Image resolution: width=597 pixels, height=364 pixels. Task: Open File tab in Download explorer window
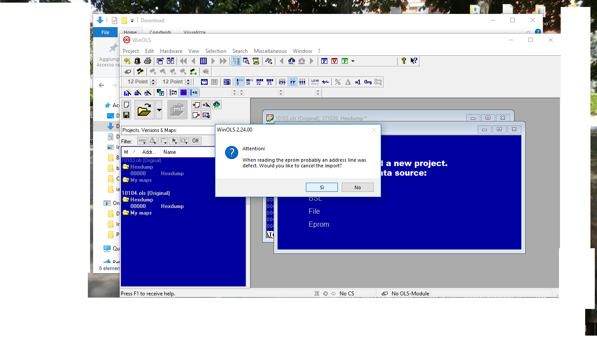pos(105,32)
